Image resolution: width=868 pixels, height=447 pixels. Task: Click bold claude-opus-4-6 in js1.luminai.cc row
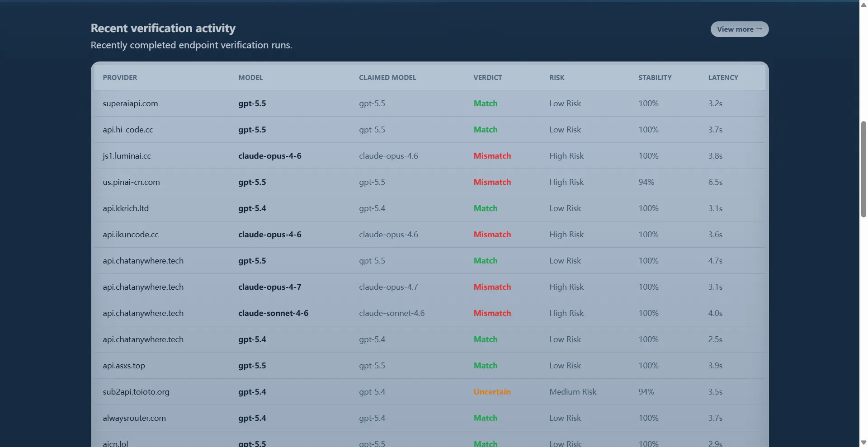(x=270, y=156)
